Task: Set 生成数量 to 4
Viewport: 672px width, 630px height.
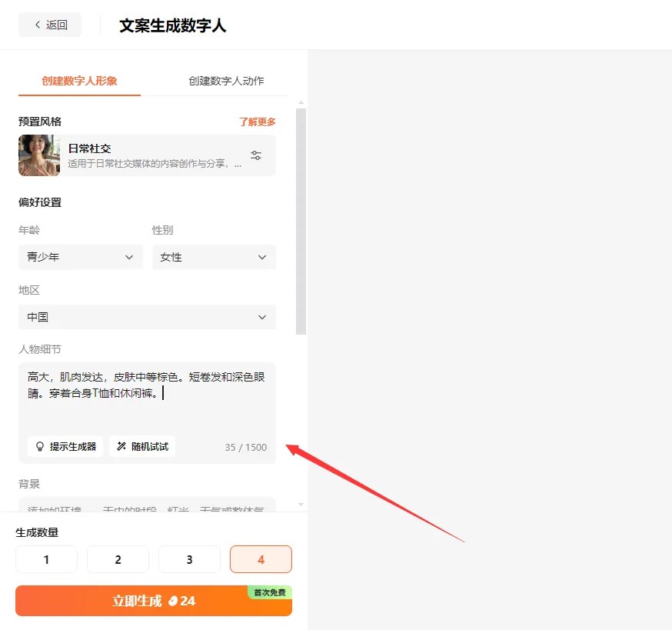Action: pos(261,559)
